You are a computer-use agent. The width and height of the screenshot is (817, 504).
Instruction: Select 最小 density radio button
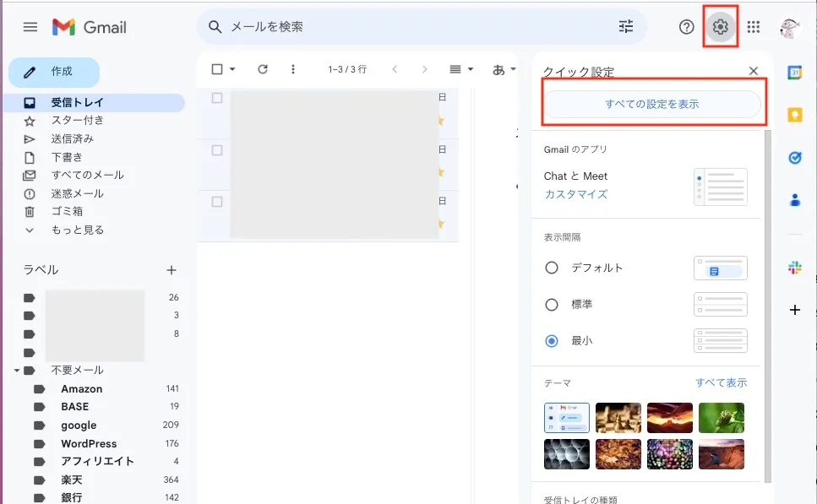[x=551, y=341]
